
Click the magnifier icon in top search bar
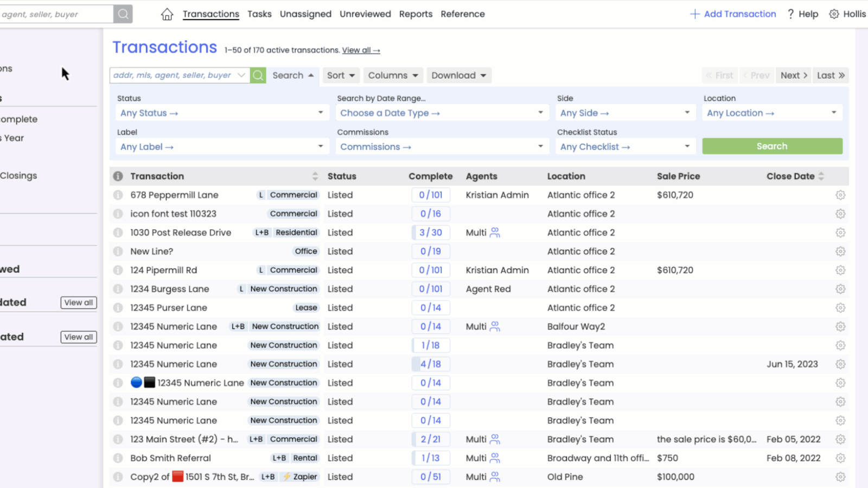click(x=123, y=14)
